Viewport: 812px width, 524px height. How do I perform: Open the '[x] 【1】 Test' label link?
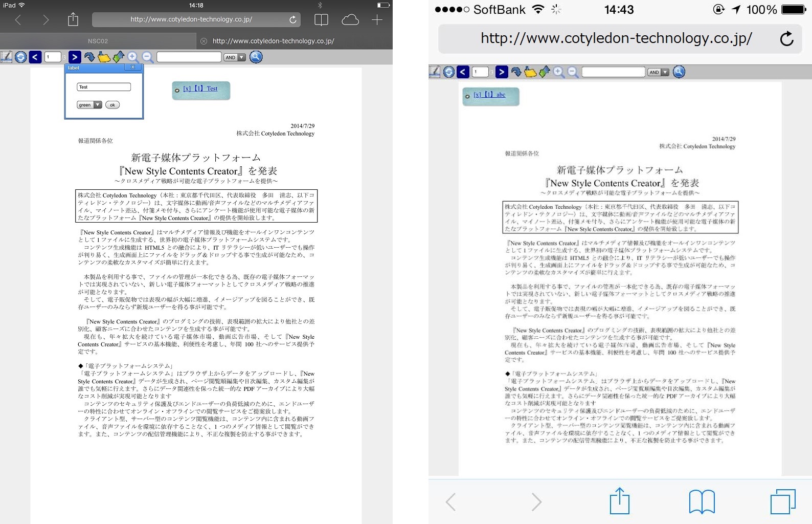[x=200, y=89]
